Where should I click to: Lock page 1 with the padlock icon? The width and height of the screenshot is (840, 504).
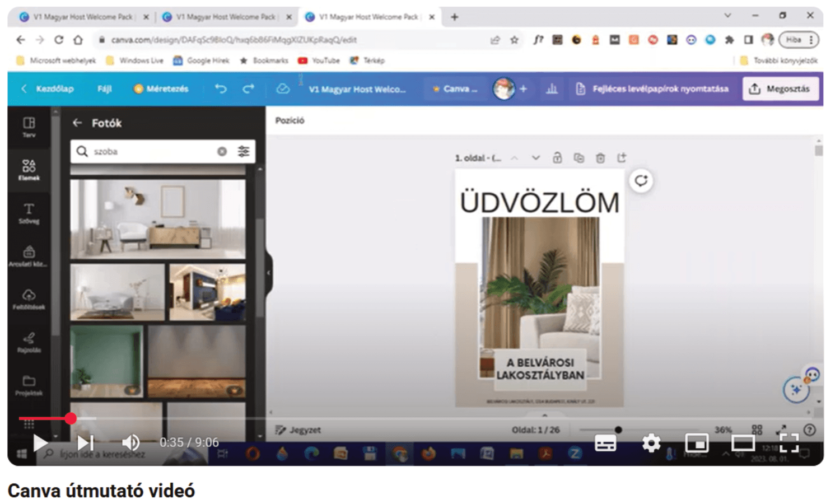coord(557,158)
